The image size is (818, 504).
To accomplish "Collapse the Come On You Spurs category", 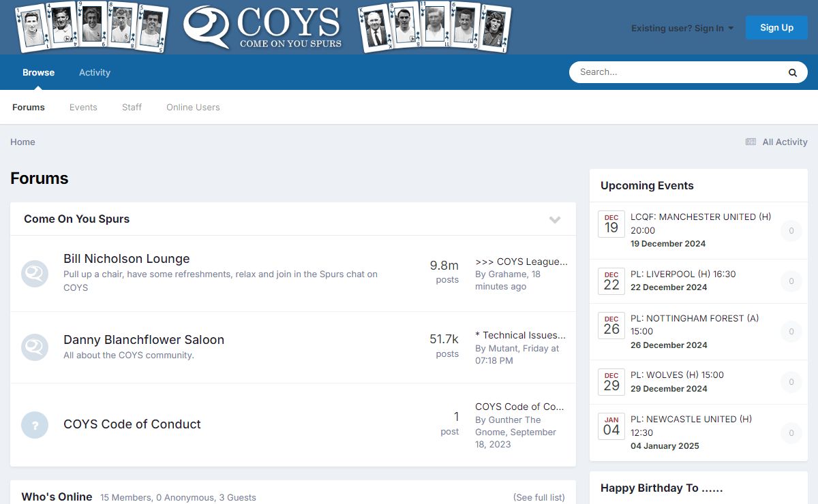I will coord(555,219).
